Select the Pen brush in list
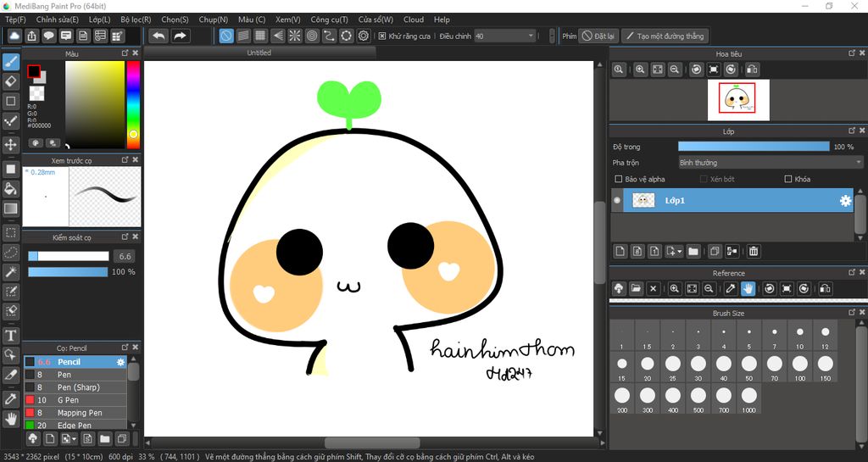Screen dimensions: 868x462 75,375
